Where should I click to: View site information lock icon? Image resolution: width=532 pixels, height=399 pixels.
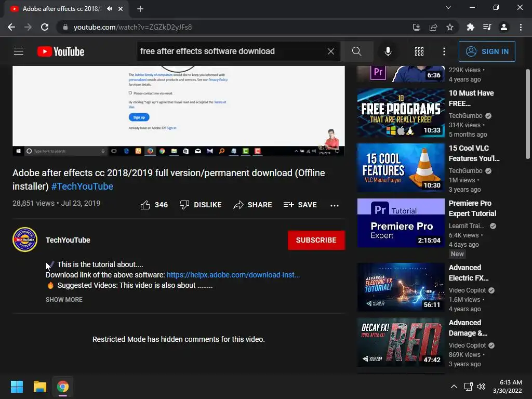(x=65, y=27)
